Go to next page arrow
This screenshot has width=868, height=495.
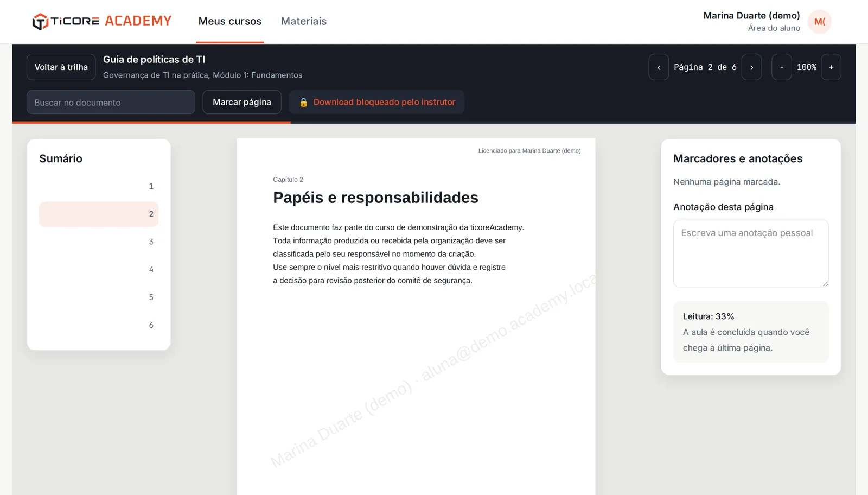(751, 67)
